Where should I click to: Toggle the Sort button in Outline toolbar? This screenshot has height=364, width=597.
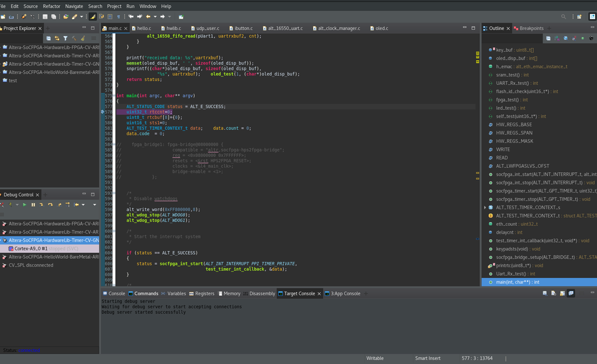[556, 38]
